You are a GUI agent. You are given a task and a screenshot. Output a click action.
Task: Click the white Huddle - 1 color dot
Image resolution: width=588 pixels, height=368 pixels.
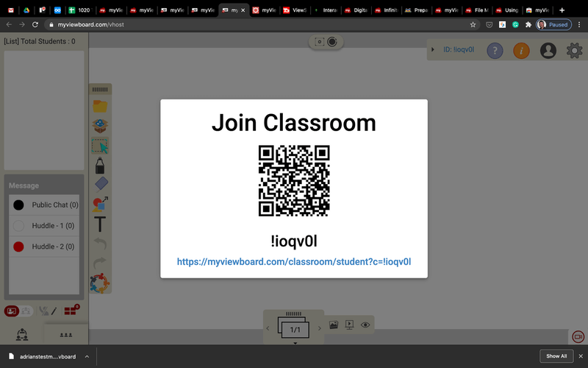18,226
